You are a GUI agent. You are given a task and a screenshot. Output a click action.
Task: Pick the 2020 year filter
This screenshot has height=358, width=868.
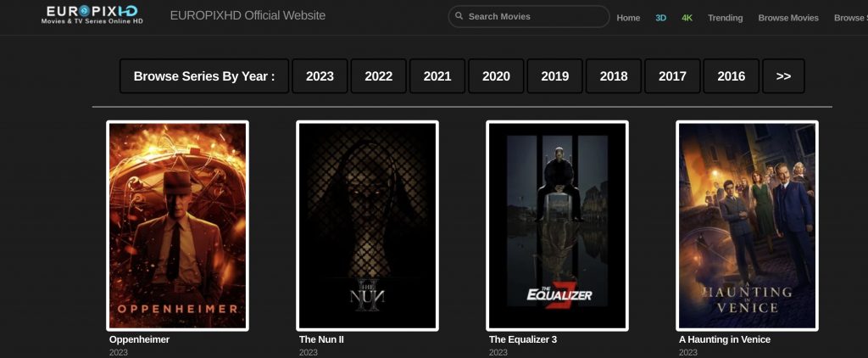[x=496, y=76]
